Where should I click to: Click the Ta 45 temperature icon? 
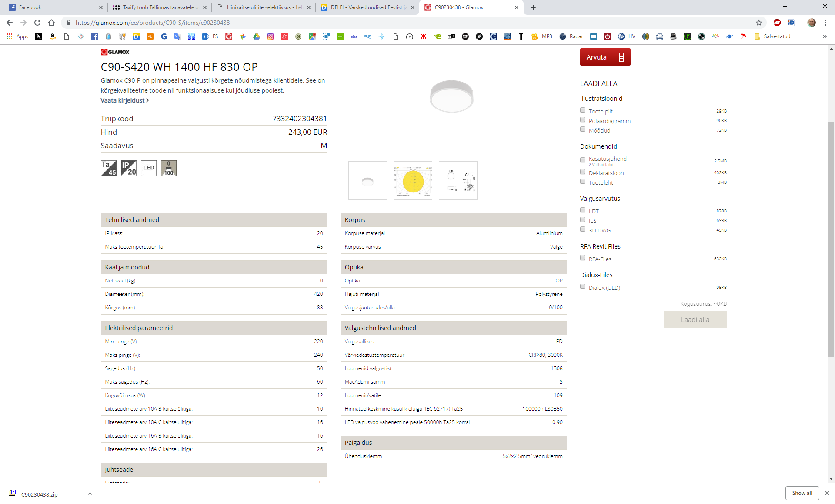(x=109, y=168)
